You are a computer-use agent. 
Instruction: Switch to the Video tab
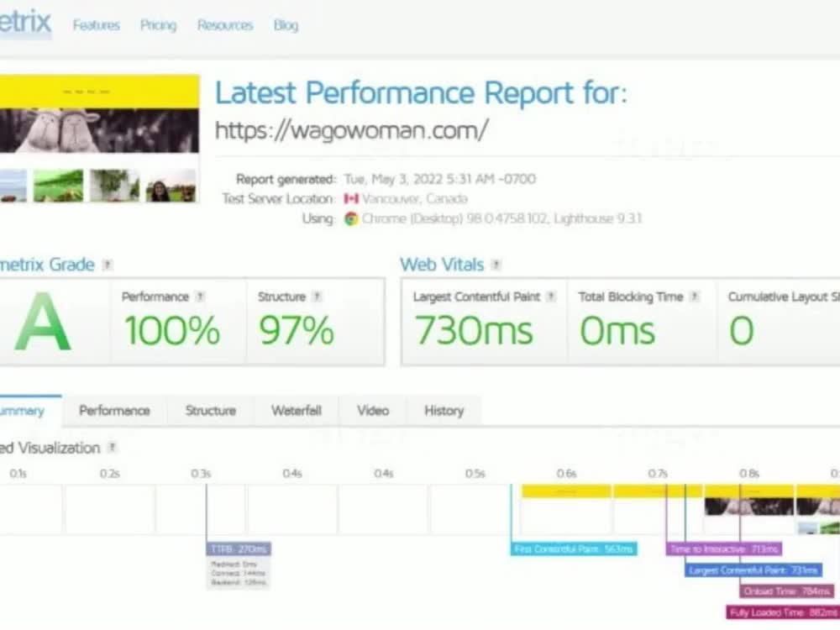[x=372, y=411]
